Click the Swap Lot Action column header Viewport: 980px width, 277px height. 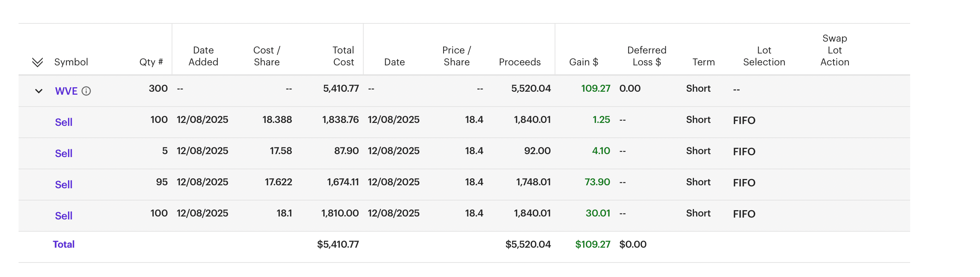[834, 50]
